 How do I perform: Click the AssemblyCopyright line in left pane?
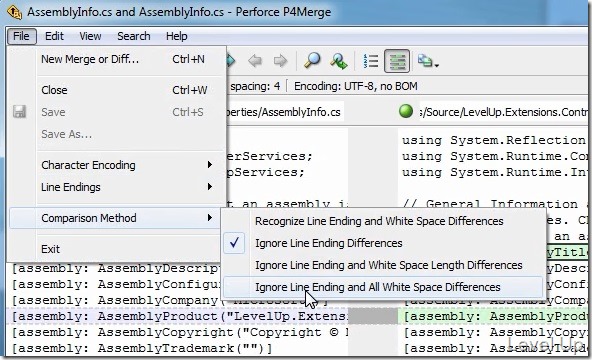179,332
